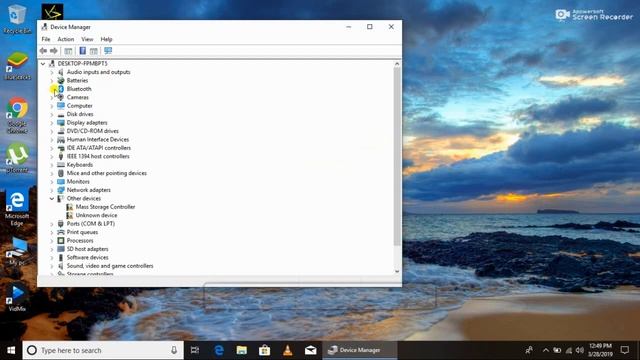This screenshot has width=640, height=360.
Task: Select the Microsoft Edge desktop shortcut
Action: pyautogui.click(x=17, y=208)
